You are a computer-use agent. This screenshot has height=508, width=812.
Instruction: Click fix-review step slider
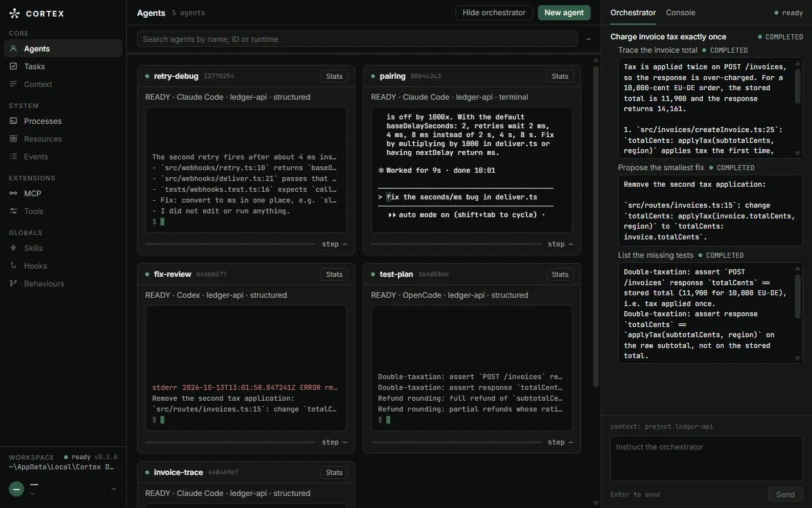tap(230, 442)
